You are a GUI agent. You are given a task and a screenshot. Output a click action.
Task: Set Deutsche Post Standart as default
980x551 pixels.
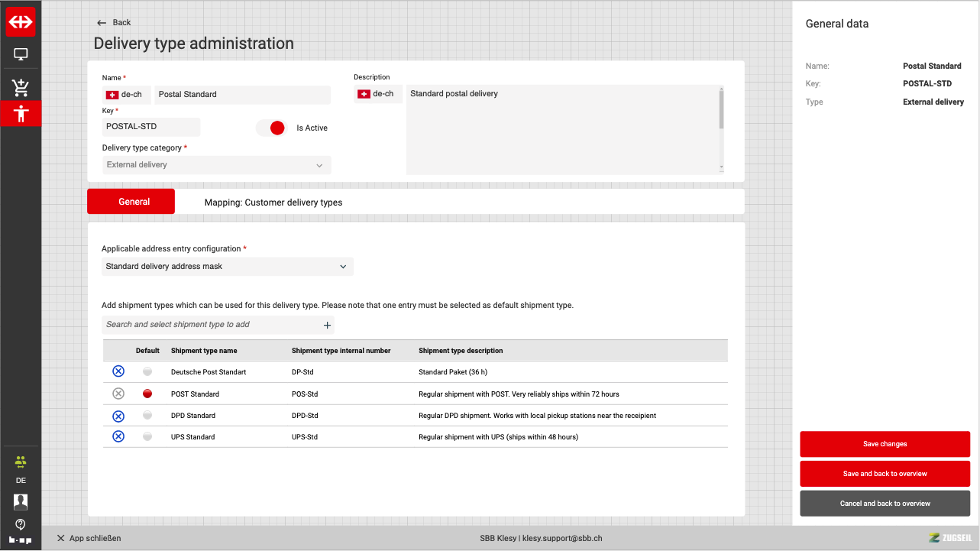pyautogui.click(x=147, y=371)
